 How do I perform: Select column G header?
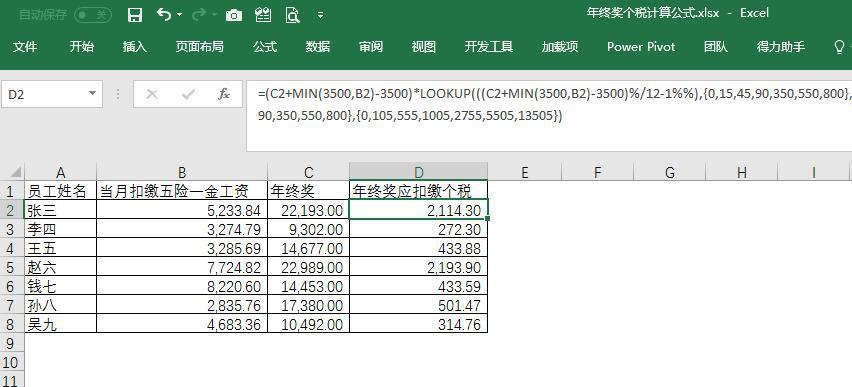(669, 172)
